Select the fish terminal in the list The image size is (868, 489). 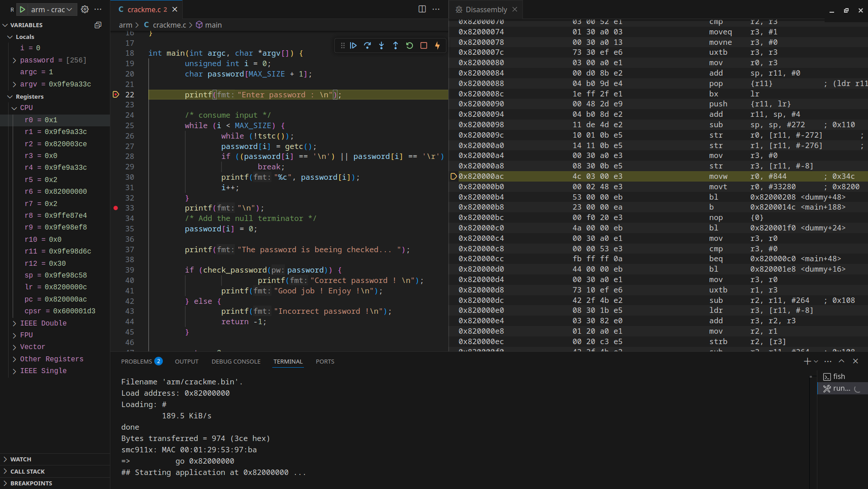[839, 376]
